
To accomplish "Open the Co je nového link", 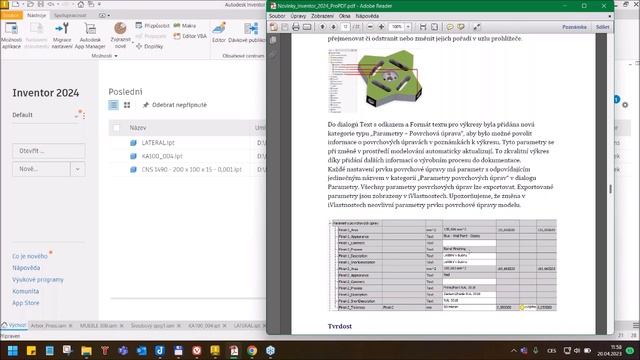I will (30, 256).
